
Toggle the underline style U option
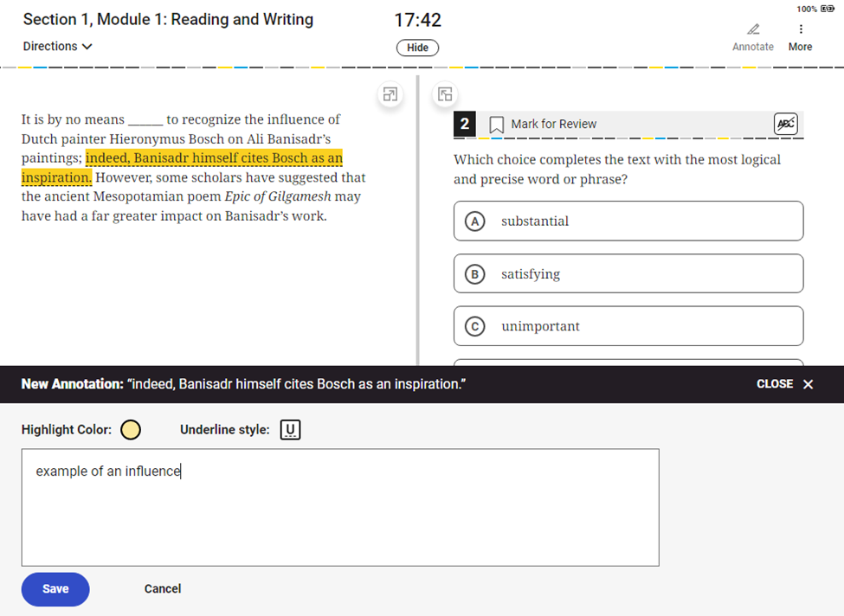pyautogui.click(x=289, y=429)
